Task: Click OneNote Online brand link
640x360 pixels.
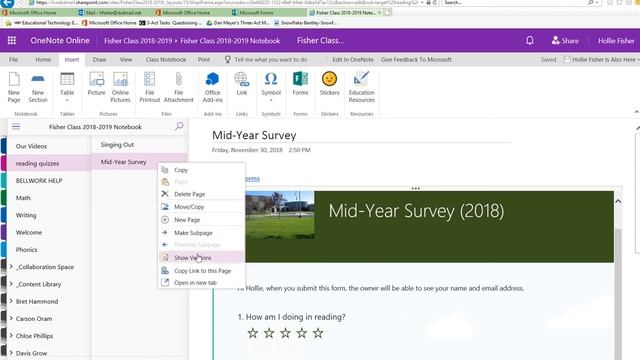Action: (x=60, y=40)
